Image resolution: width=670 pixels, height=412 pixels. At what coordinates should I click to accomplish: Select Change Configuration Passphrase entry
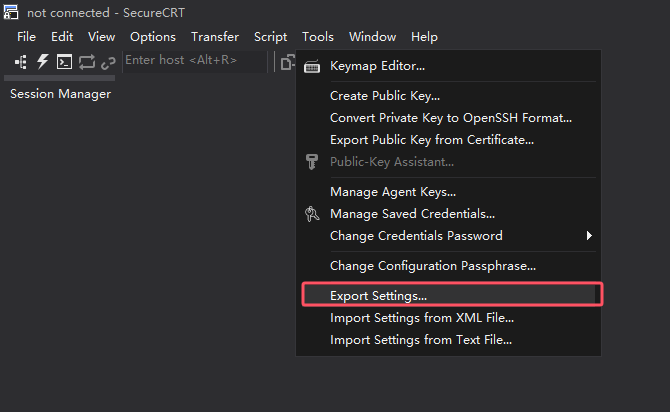[449, 266]
